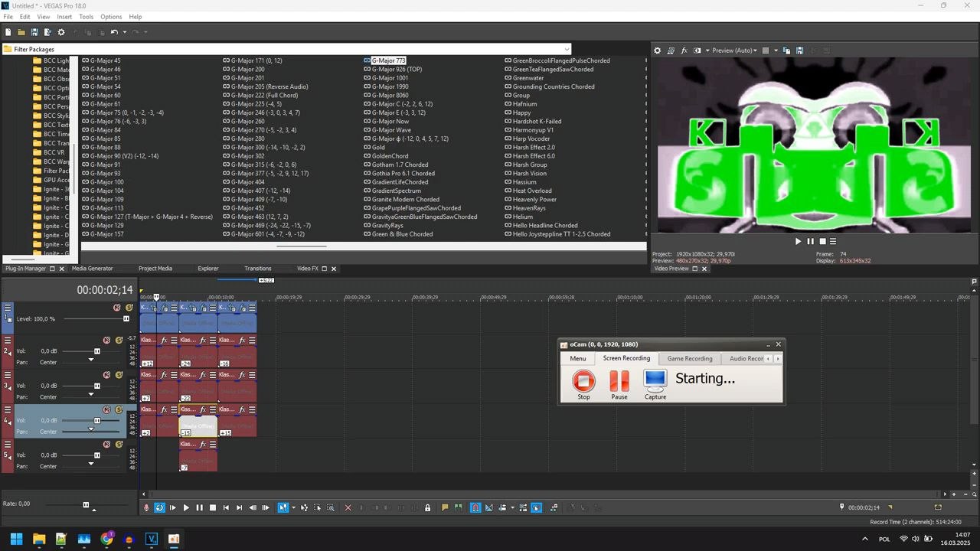Toggle Enable Snapping magnet icon
980x551 pixels.
(475, 507)
